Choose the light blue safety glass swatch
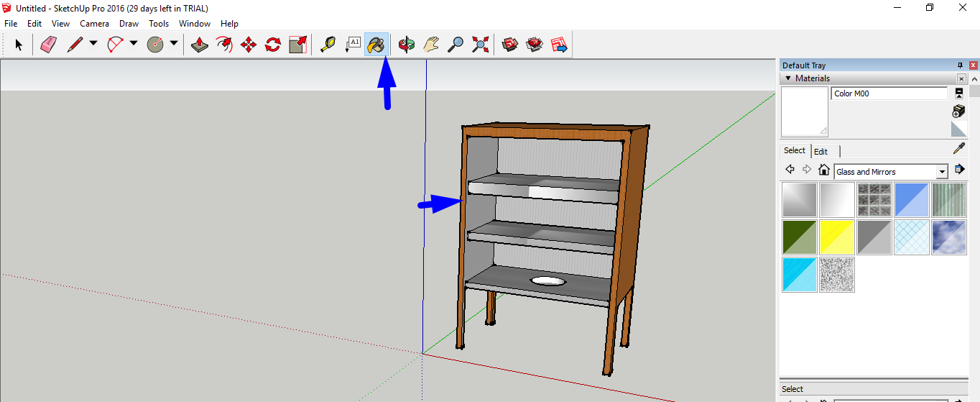980x402 pixels. pyautogui.click(x=912, y=237)
